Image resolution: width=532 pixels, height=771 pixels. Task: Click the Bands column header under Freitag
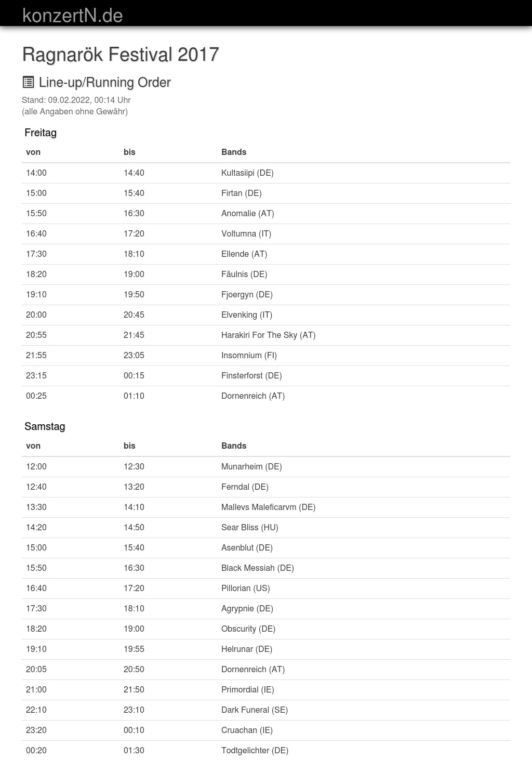(234, 152)
